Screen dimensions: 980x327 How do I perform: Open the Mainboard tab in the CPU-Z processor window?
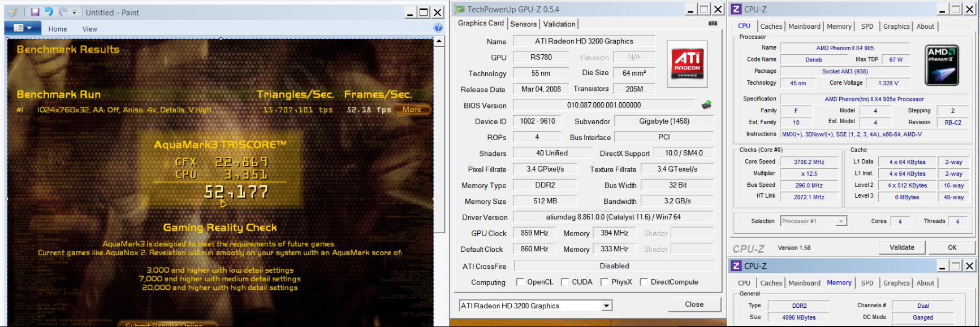[x=805, y=27]
